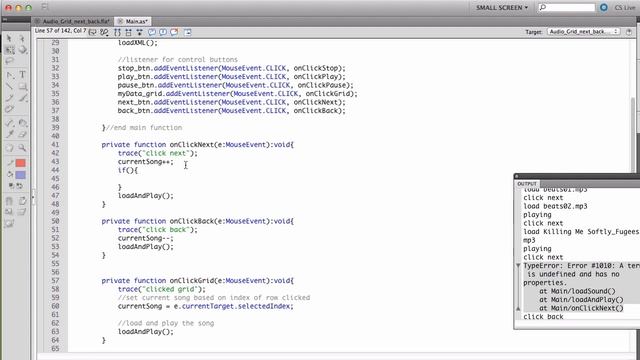This screenshot has width=640, height=360.
Task: Select the Pen tool
Action: click(10, 75)
